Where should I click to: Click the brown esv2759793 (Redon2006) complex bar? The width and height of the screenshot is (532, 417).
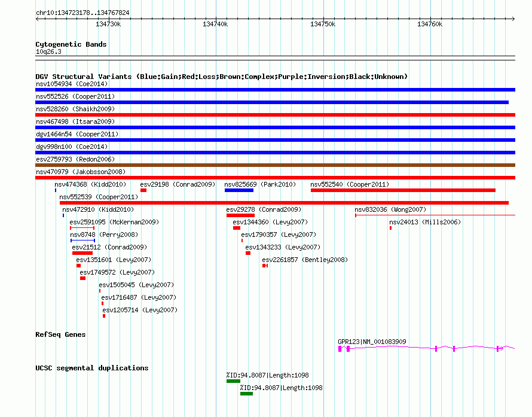275,165
